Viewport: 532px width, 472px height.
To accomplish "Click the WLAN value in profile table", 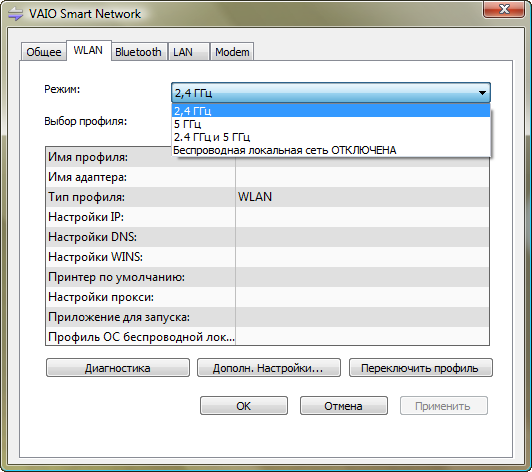I will click(255, 197).
